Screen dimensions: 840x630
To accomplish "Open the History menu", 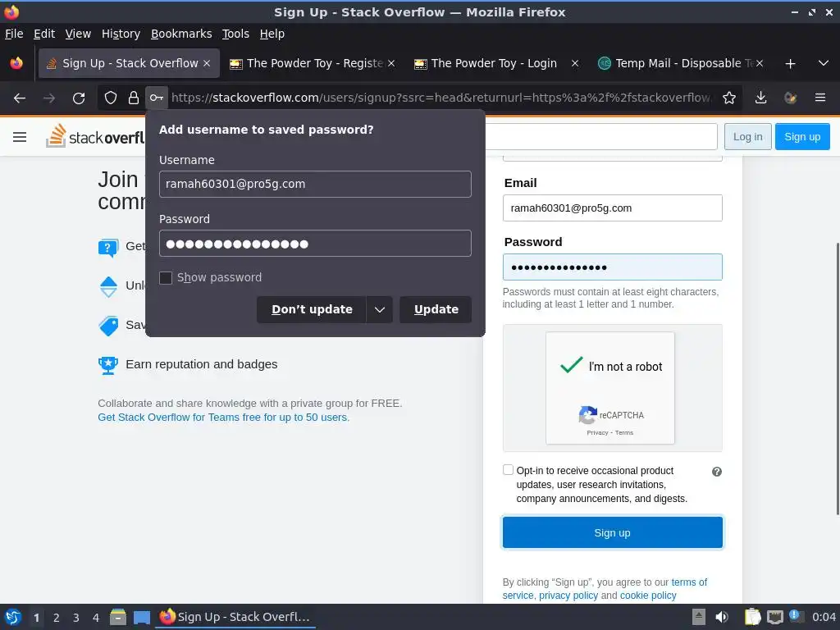I will [121, 34].
